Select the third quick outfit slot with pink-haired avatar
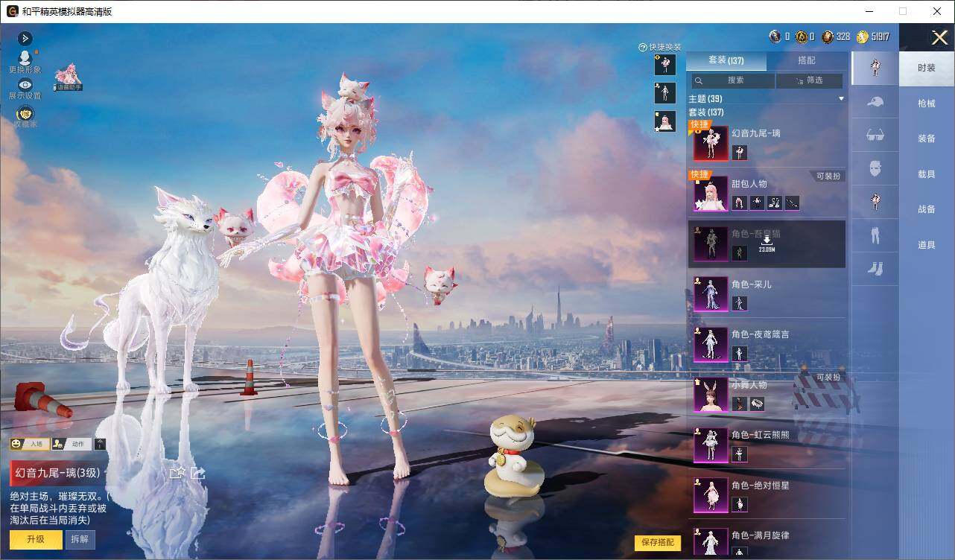 [665, 121]
